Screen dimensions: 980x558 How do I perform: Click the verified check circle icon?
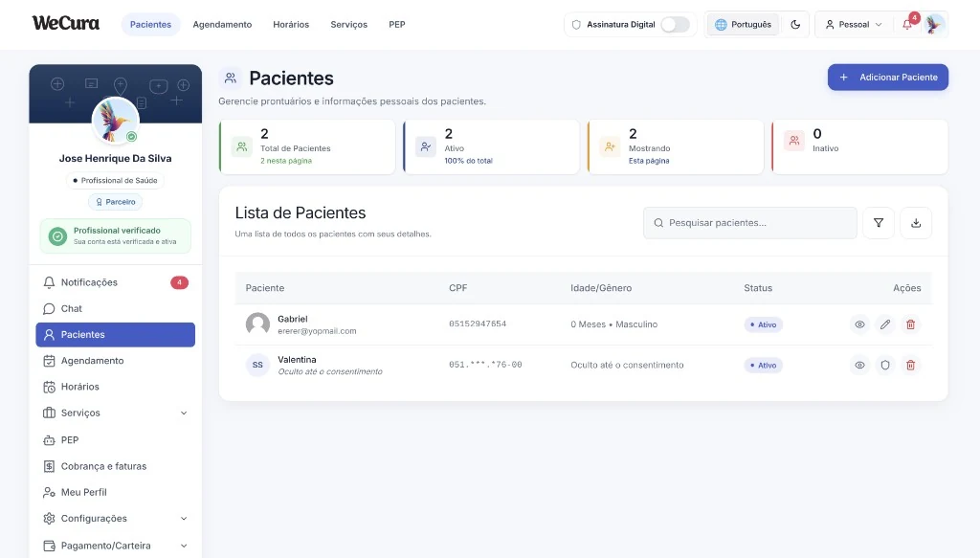click(x=57, y=236)
